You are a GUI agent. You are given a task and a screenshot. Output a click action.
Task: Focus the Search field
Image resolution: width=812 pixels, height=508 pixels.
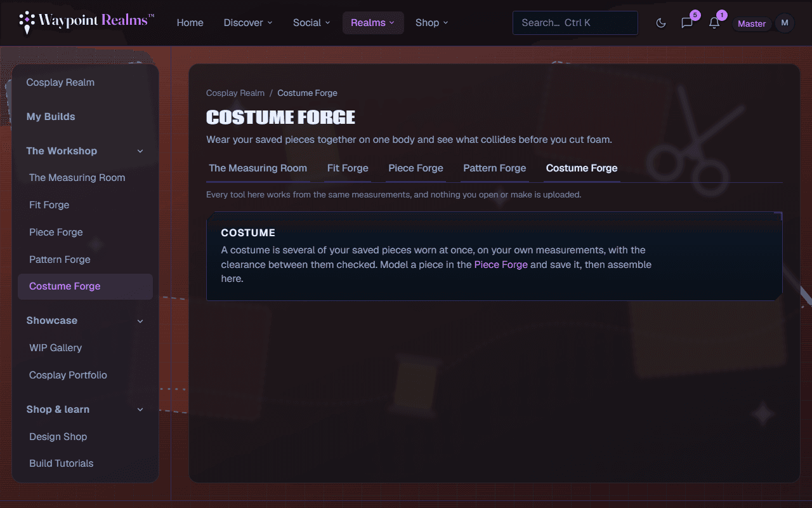point(575,23)
